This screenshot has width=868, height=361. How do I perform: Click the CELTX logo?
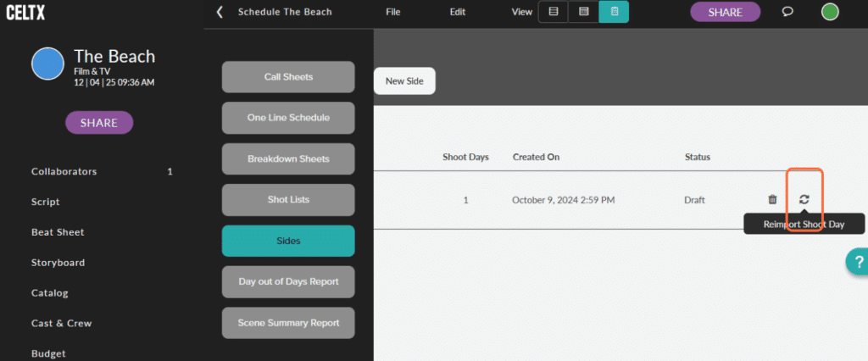click(x=25, y=12)
